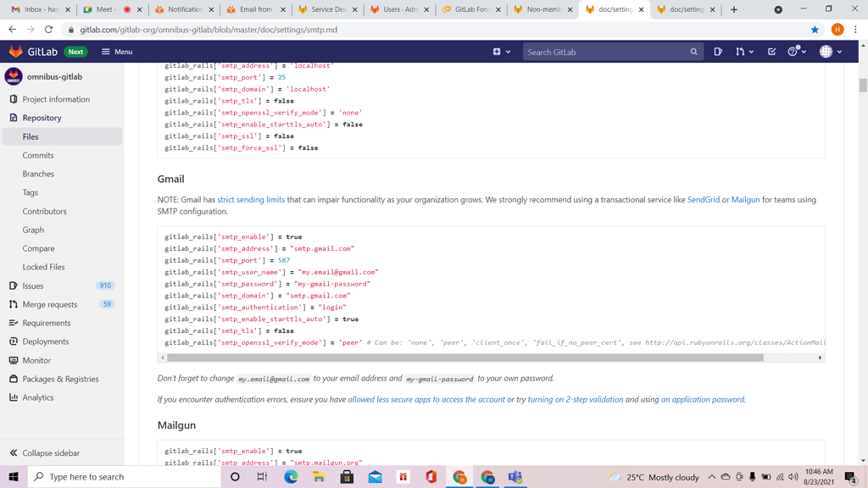Open the chevron next to the help icon

coord(804,52)
